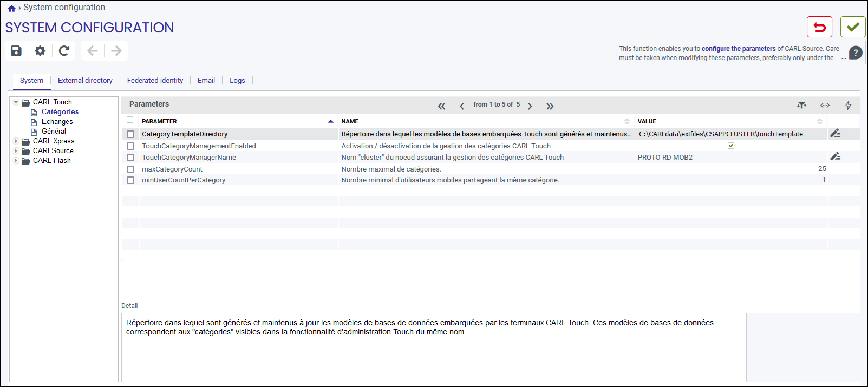Expand the CARL Xpress tree node
This screenshot has width=868, height=387.
pos(16,141)
